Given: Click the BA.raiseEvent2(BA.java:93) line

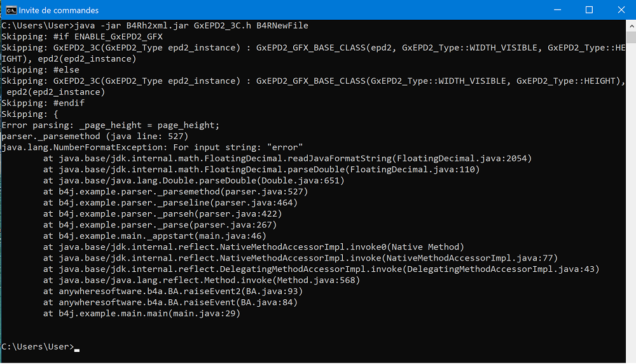Looking at the screenshot, I should (x=173, y=291).
